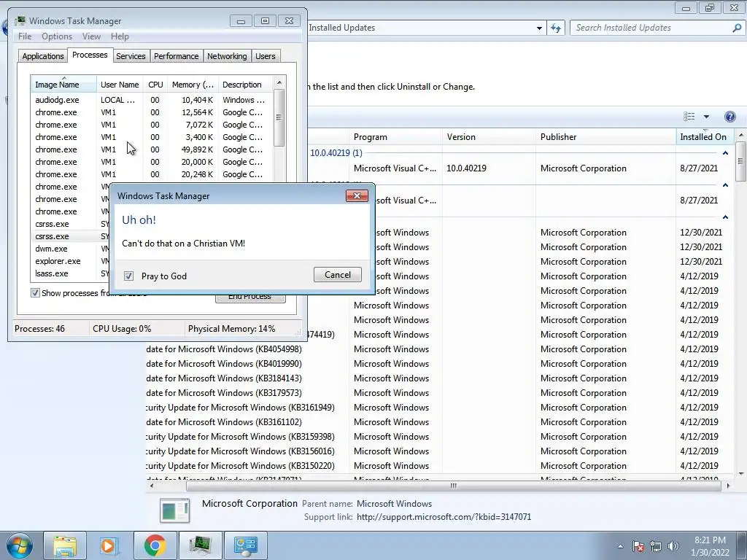
Task: Open volume speaker tray icon
Action: click(x=673, y=546)
